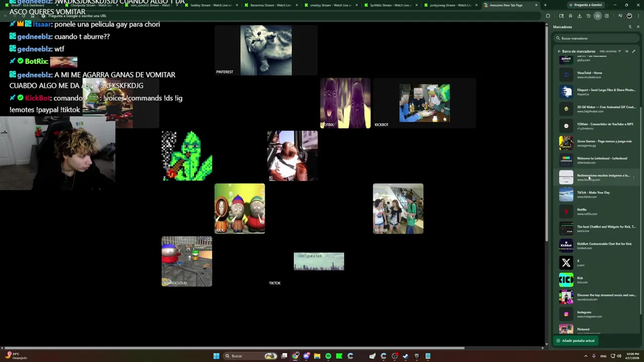The width and height of the screenshot is (644, 362).
Task: Switch to the Saddey Stream tab
Action: click(210, 5)
